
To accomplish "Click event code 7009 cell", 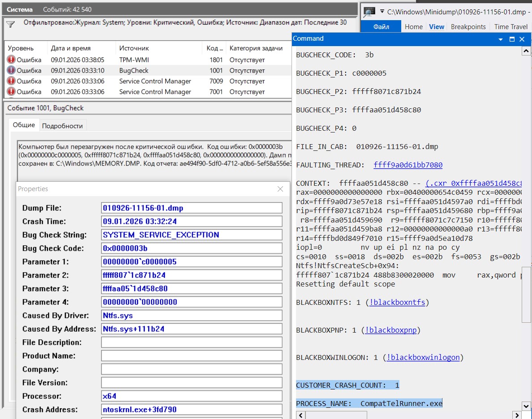I will point(216,81).
